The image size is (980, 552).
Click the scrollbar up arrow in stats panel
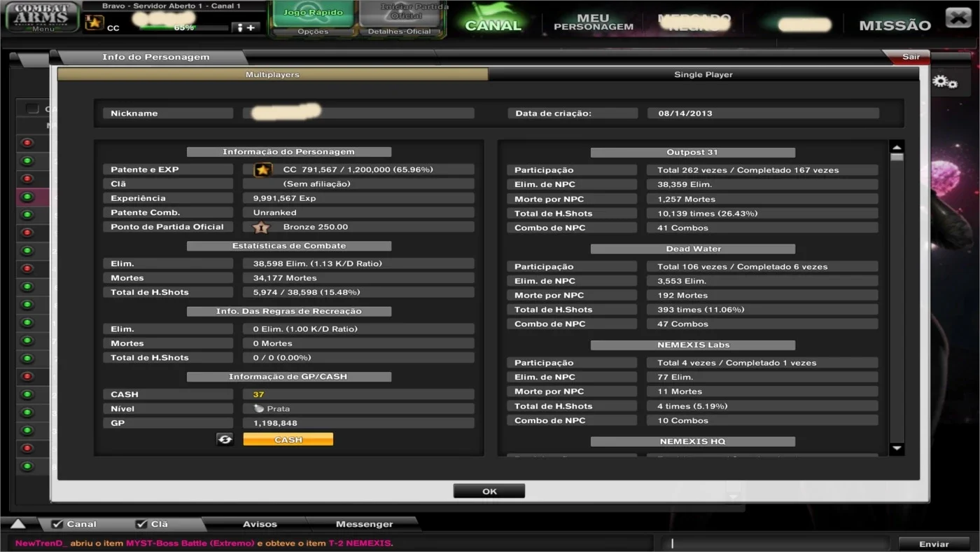point(897,146)
